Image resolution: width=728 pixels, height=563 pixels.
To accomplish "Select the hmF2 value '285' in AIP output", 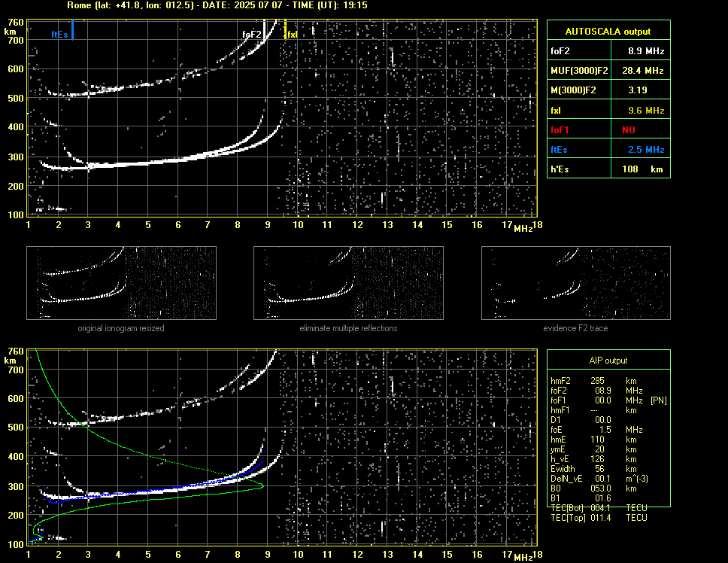I will click(x=598, y=381).
